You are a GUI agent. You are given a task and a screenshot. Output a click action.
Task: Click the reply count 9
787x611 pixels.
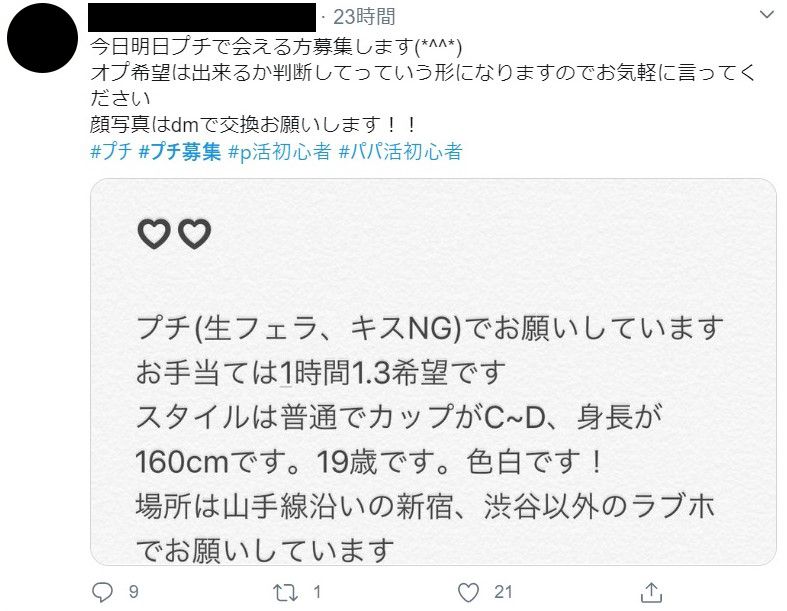pyautogui.click(x=133, y=592)
